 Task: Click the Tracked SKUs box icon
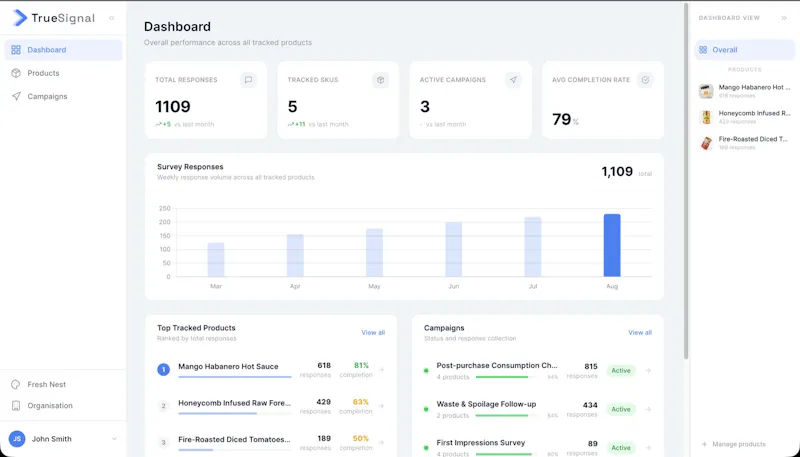point(380,80)
